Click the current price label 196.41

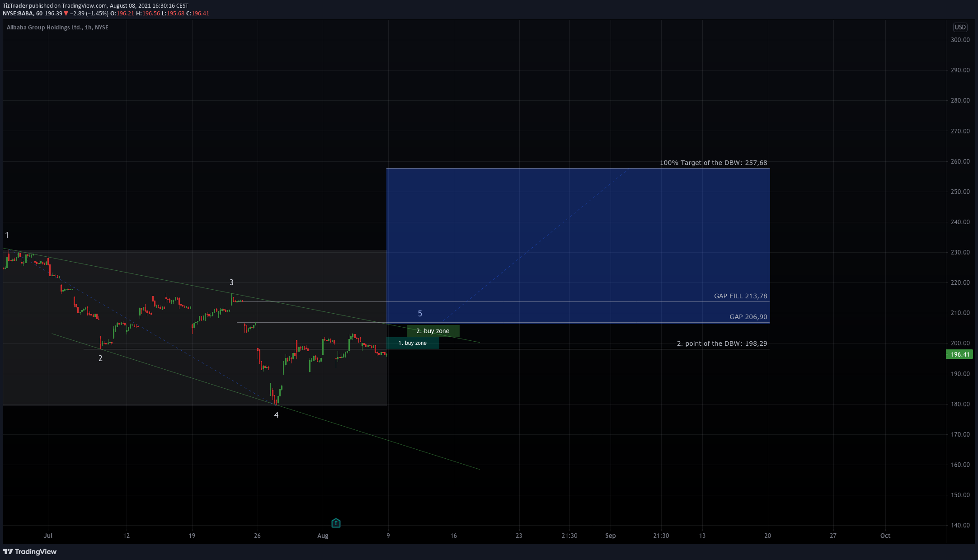click(x=959, y=354)
